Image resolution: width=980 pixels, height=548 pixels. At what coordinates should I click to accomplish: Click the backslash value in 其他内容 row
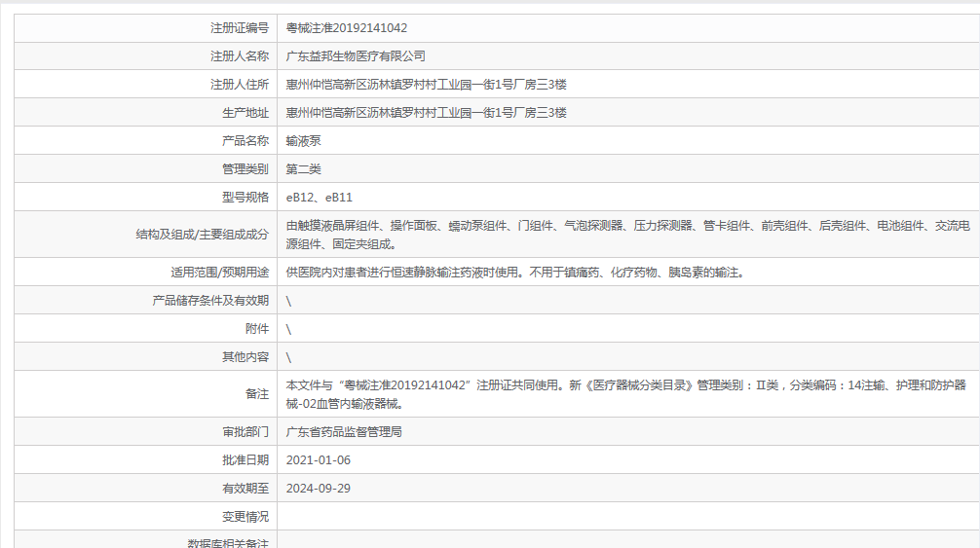(x=288, y=357)
